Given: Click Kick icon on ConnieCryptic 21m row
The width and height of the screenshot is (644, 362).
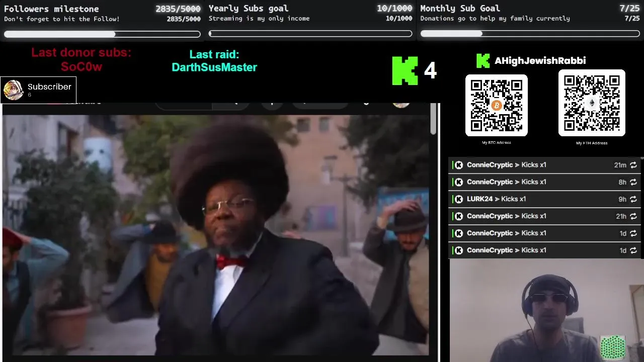Looking at the screenshot, I should (x=459, y=165).
